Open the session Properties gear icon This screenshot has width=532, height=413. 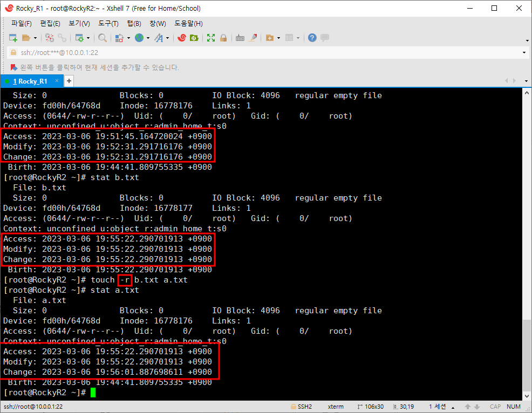pyautogui.click(x=79, y=38)
